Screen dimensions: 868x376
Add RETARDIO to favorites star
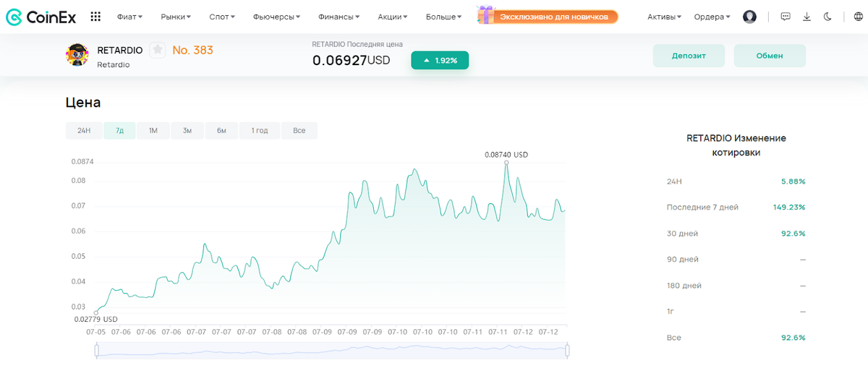[157, 50]
